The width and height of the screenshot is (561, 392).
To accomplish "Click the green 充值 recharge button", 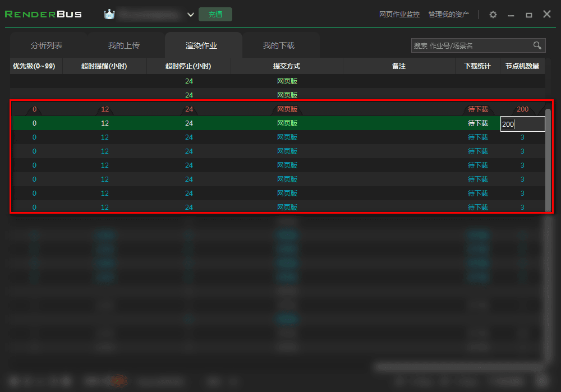I will (x=215, y=15).
